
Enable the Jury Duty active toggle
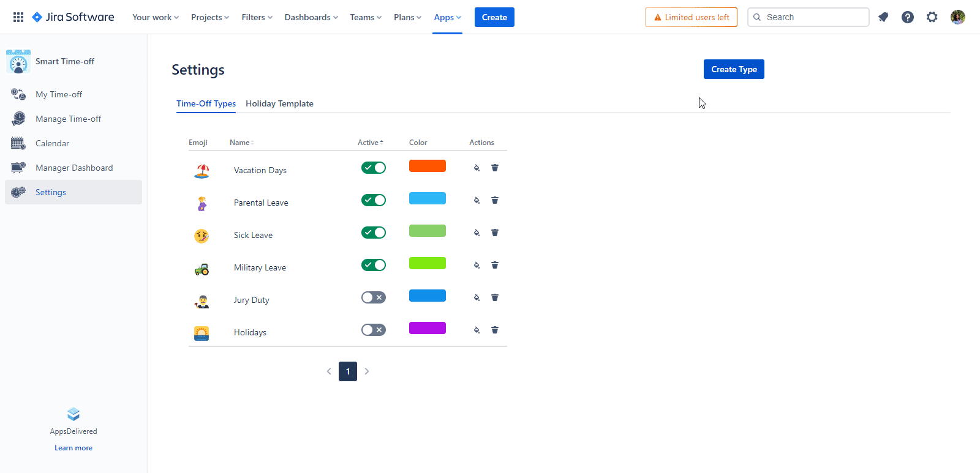(x=374, y=297)
